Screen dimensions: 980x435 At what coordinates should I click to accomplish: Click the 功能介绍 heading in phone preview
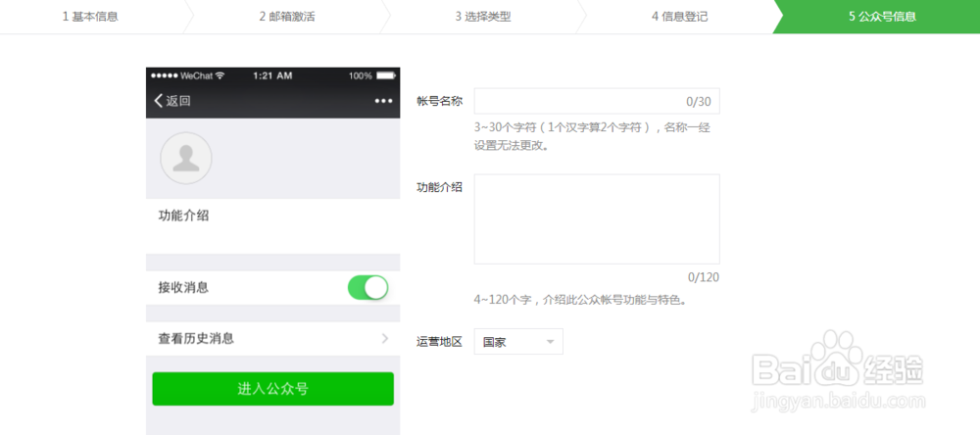(x=184, y=216)
